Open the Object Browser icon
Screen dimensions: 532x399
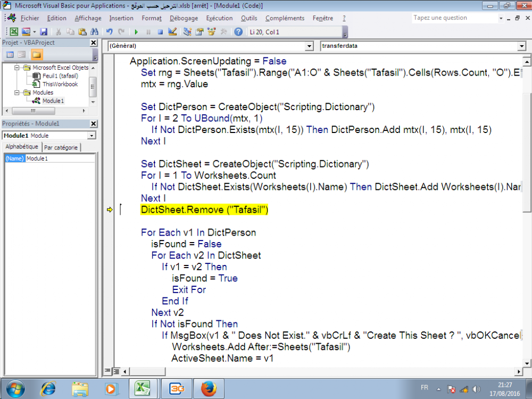(x=211, y=32)
